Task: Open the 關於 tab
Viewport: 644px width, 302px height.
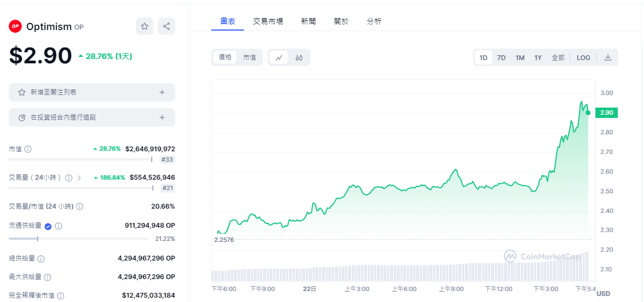Action: click(341, 21)
